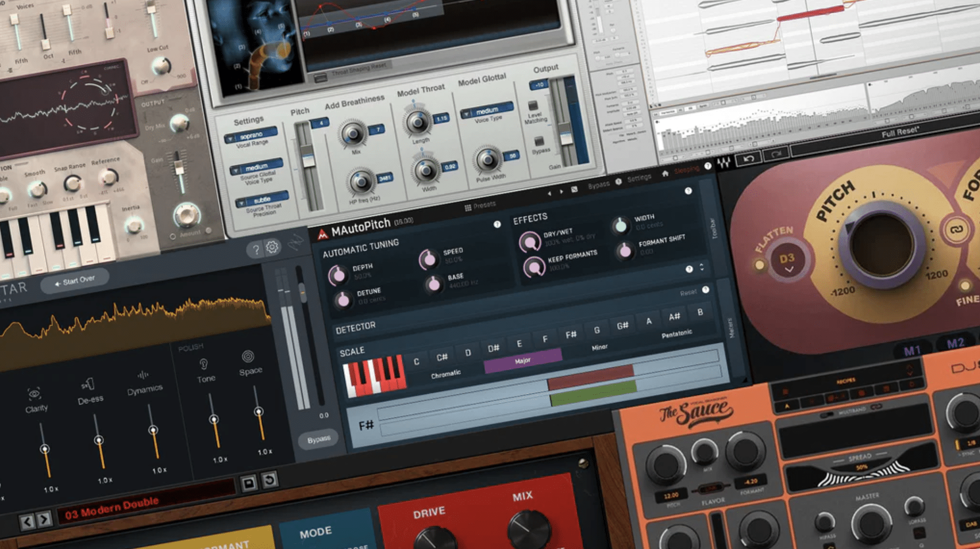This screenshot has width=980, height=549.
Task: Select the Major scale preset
Action: (x=523, y=361)
